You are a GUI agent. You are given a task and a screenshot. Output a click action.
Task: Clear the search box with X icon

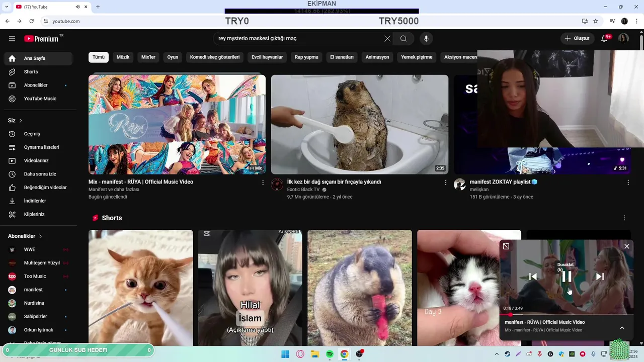[387, 39]
